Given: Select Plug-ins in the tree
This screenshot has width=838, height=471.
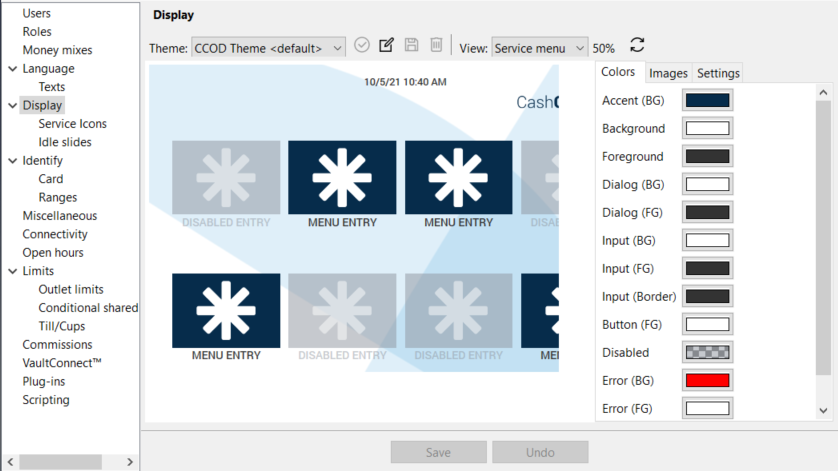Looking at the screenshot, I should 44,382.
